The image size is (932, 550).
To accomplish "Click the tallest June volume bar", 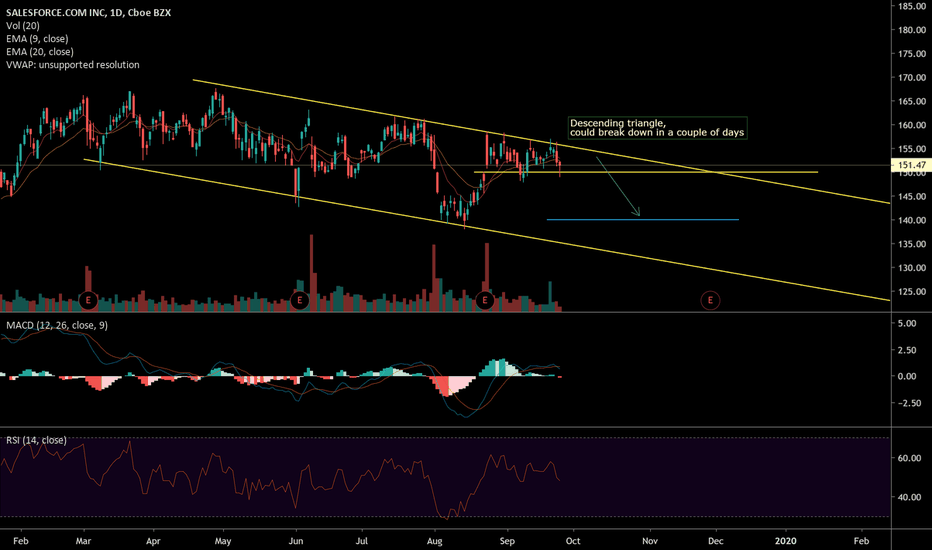I will [x=311, y=273].
